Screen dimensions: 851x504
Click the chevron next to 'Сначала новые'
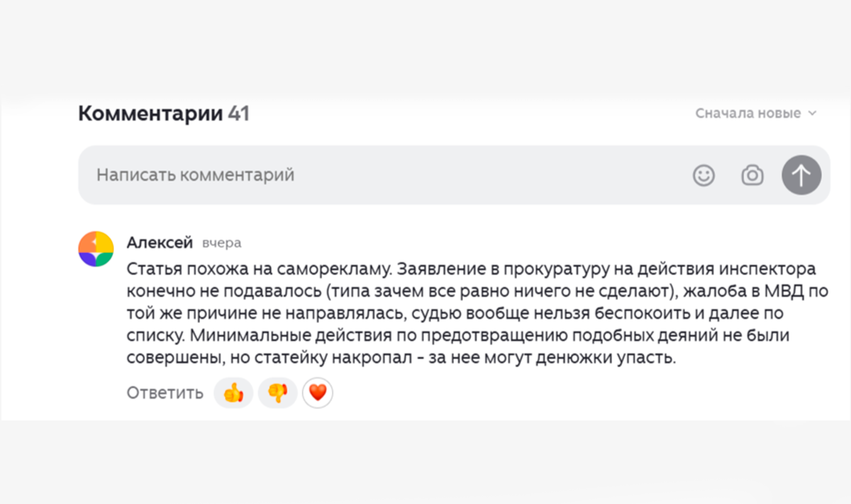[811, 113]
